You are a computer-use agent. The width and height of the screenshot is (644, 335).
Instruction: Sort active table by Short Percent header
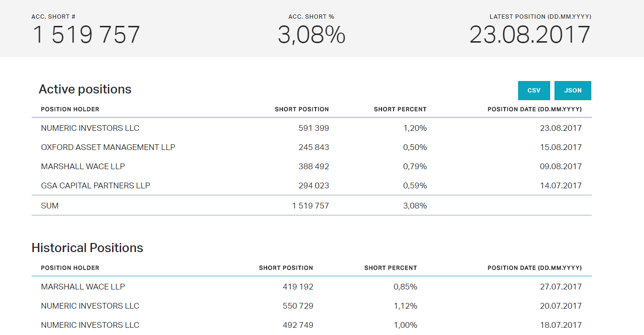pos(400,109)
